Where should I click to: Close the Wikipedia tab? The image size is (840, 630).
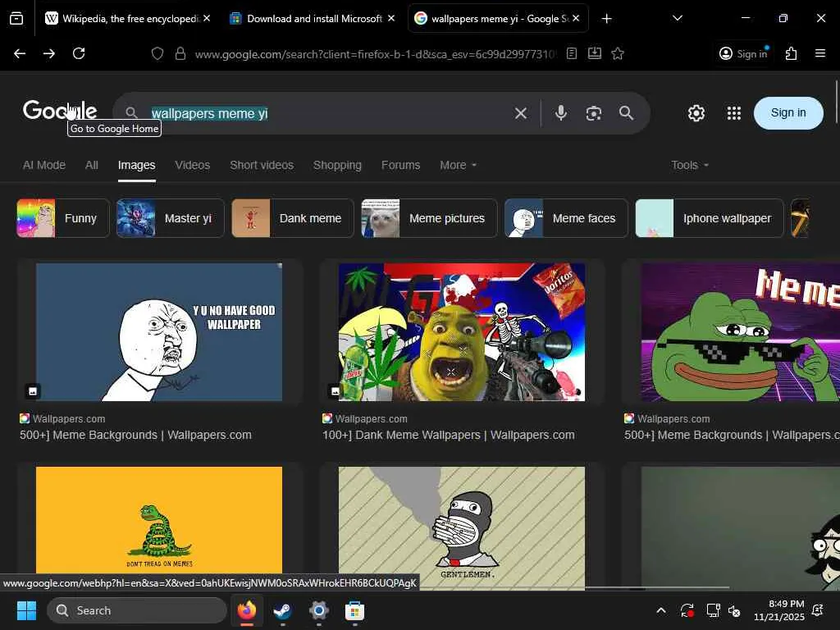206,18
